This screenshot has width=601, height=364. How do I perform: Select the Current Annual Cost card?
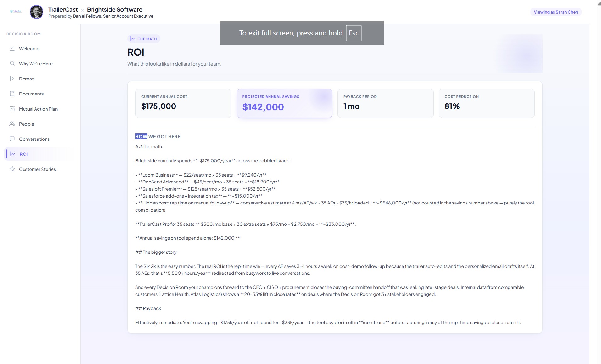(183, 103)
